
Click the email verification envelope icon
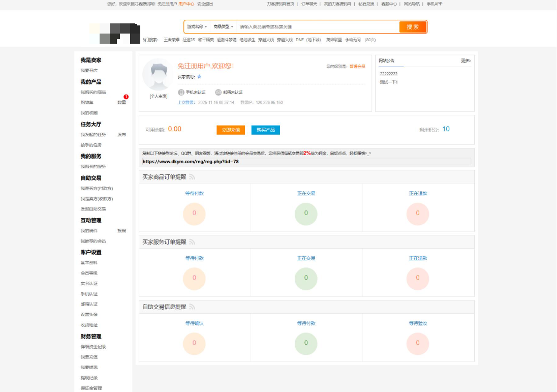pos(218,93)
